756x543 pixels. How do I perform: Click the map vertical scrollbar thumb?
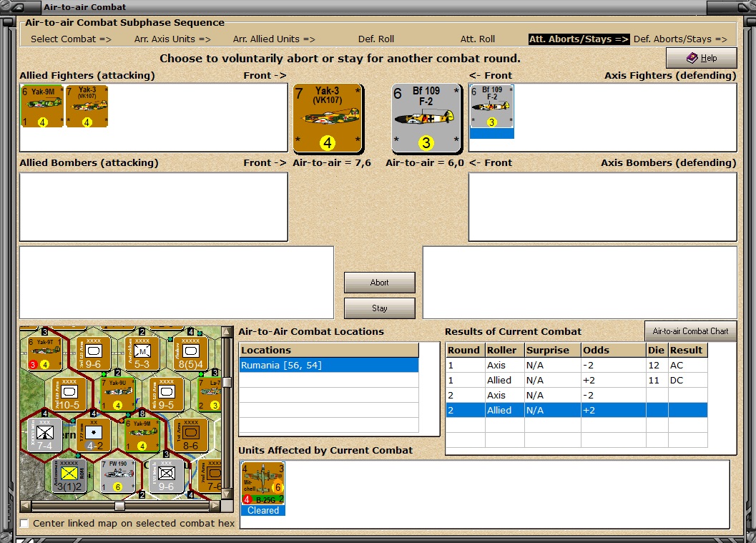(227, 383)
